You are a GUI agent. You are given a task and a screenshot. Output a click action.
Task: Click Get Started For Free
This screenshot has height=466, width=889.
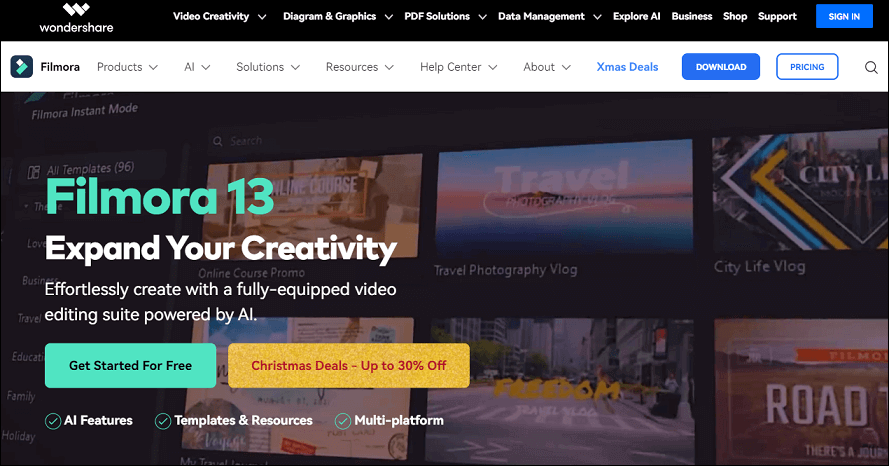[x=130, y=366]
